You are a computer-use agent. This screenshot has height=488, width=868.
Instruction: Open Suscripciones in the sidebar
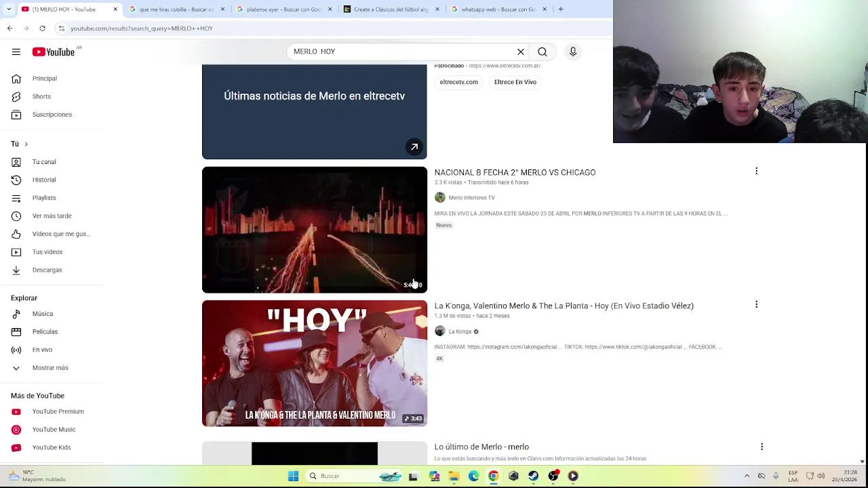[52, 115]
